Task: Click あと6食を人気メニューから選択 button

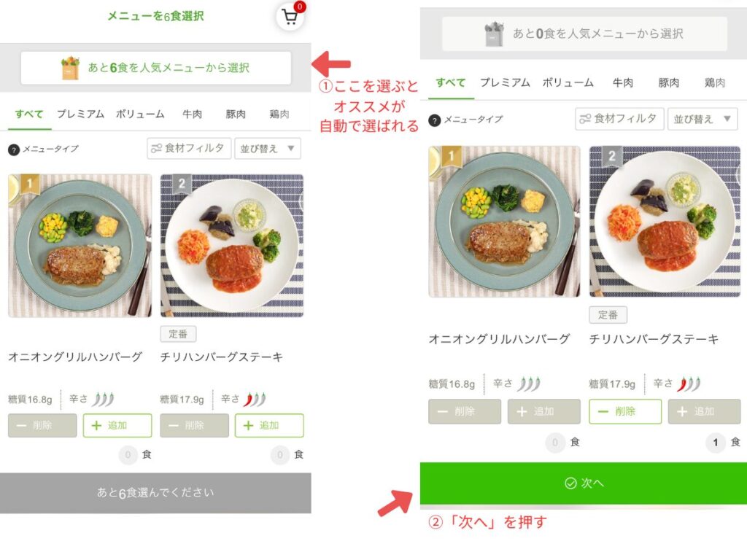Action: click(x=156, y=68)
